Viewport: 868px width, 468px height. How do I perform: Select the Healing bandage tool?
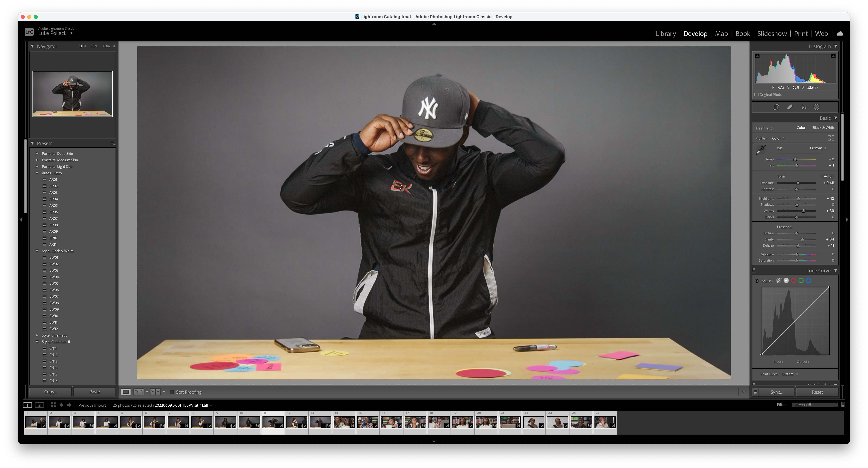pos(790,107)
